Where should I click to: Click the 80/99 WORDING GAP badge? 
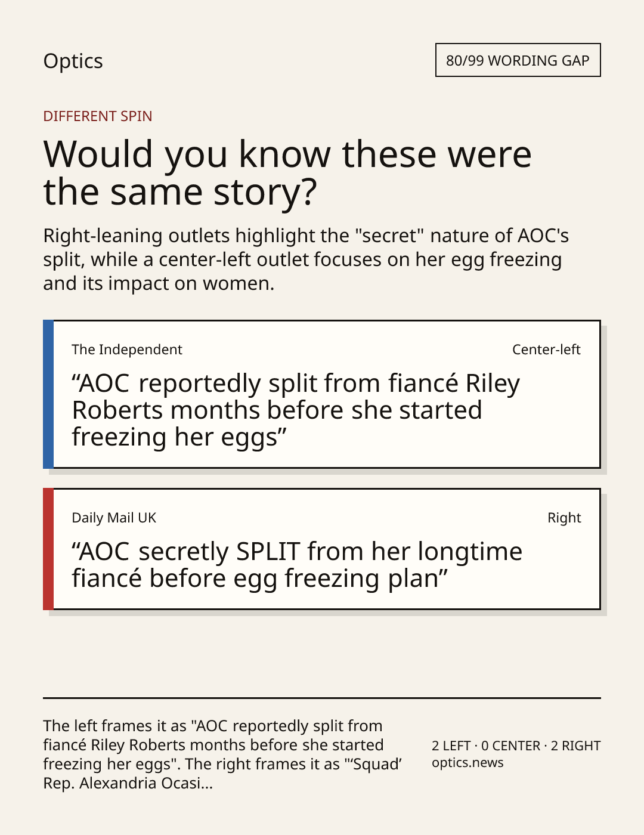[518, 60]
